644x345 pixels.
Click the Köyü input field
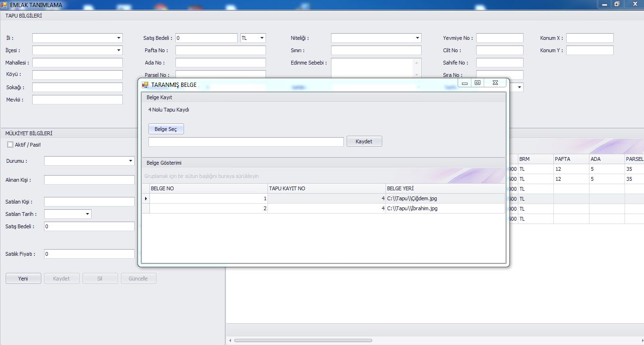tap(77, 75)
